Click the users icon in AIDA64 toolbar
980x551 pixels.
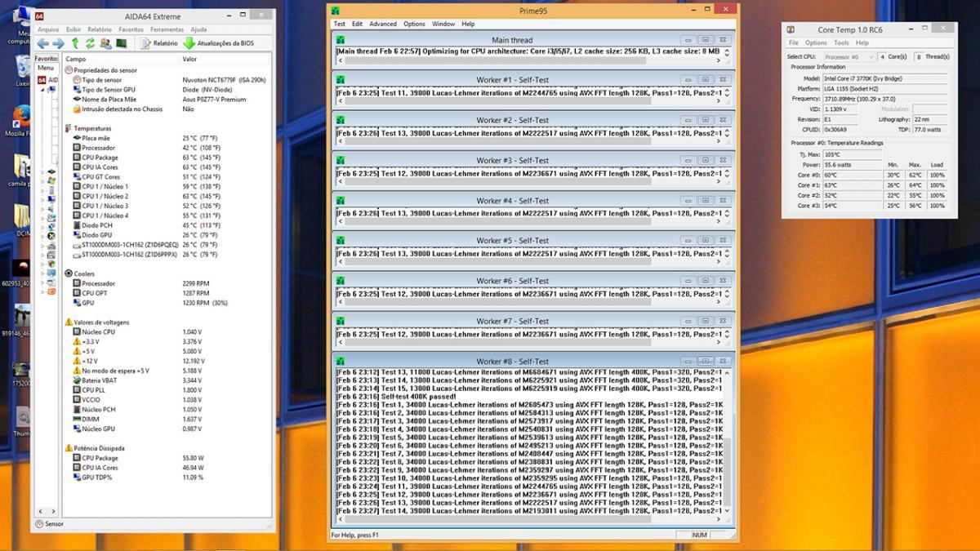click(105, 43)
